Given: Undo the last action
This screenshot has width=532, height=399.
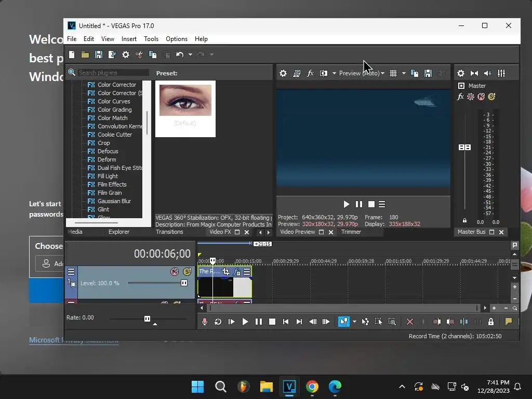Looking at the screenshot, I should pos(180,55).
